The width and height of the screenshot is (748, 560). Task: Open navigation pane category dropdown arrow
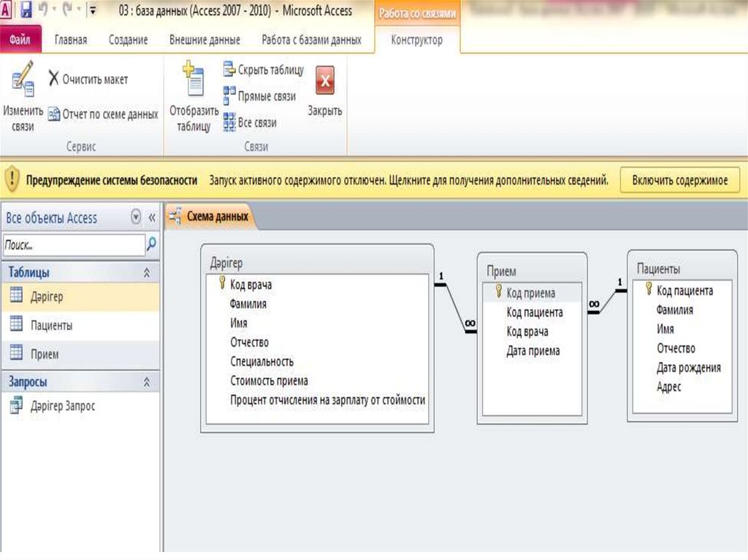pyautogui.click(x=136, y=218)
